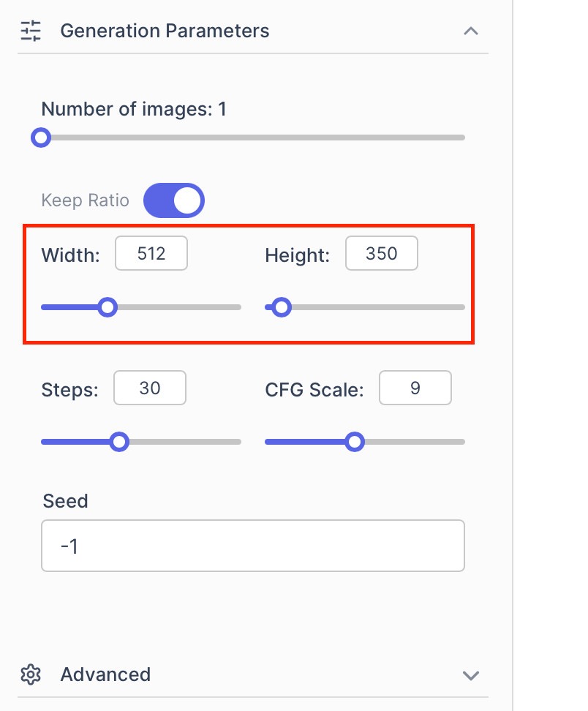Viewport: 588px width, 711px height.
Task: Click the Height slider handle
Action: [x=282, y=307]
